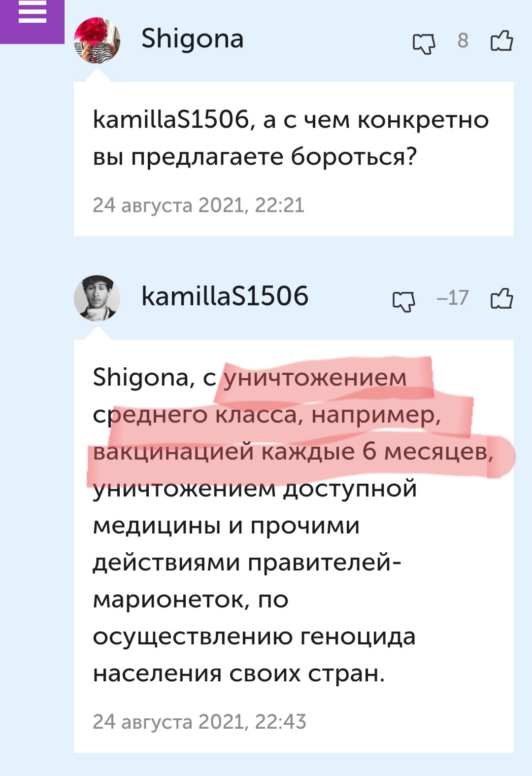Open Shigona's profile via username heading
The height and width of the screenshot is (776, 532).
[192, 38]
